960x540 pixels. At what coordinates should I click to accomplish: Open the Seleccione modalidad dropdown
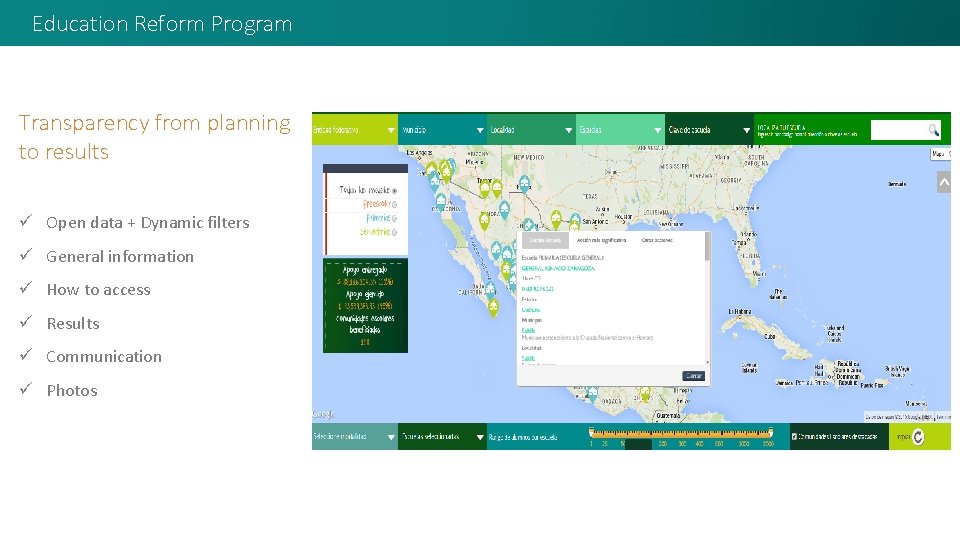(x=354, y=437)
